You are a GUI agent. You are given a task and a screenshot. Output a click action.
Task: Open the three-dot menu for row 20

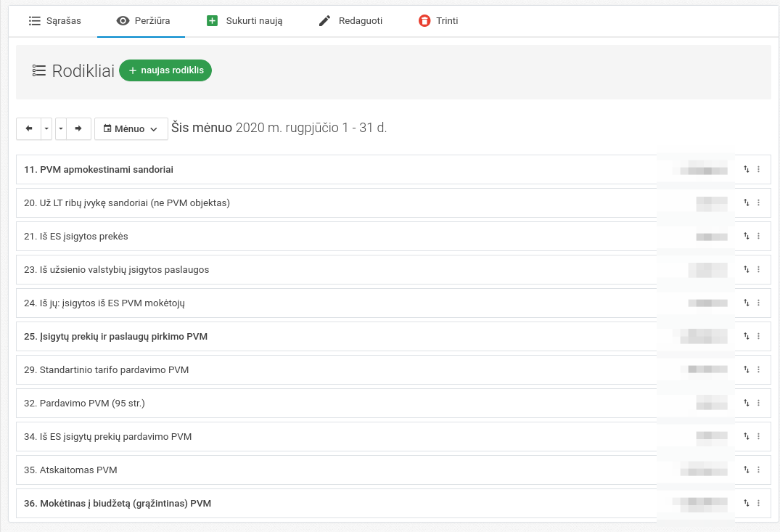click(759, 203)
